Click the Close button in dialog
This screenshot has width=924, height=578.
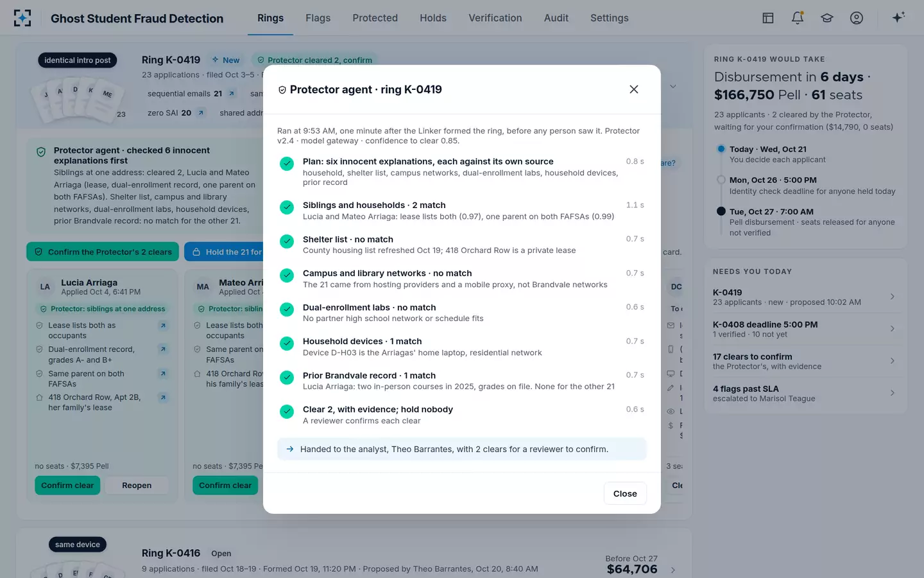coord(625,493)
